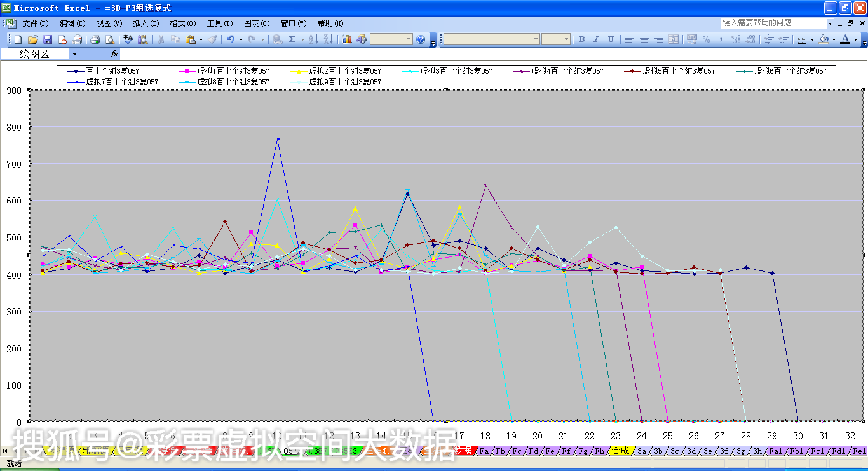
Task: Toggle Italic formatting
Action: [596, 39]
